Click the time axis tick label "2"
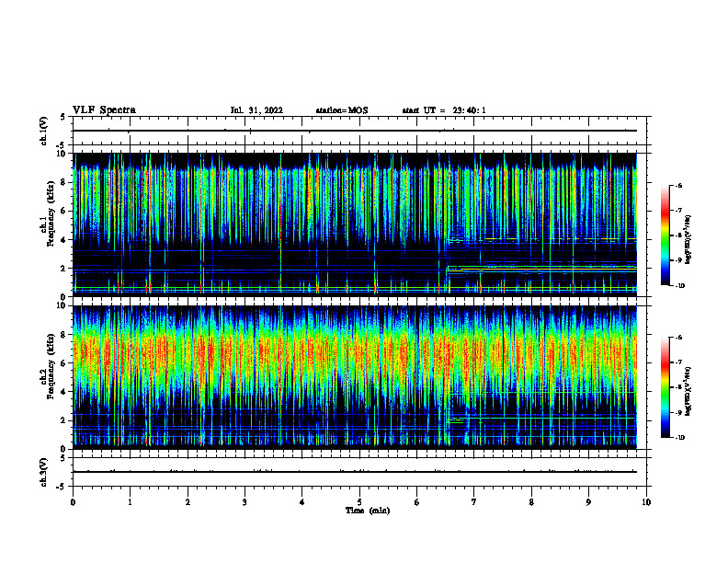The width and height of the screenshot is (728, 563). click(x=188, y=502)
